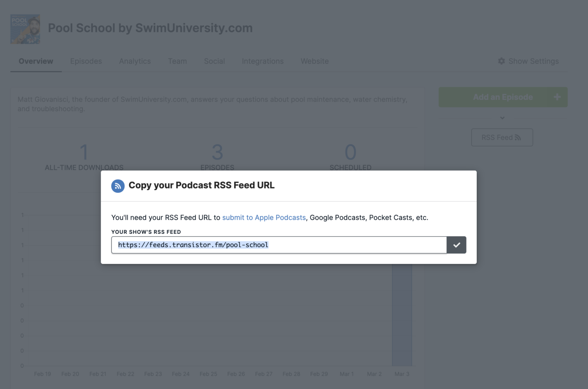Switch to the Overview tab
The width and height of the screenshot is (588, 389).
[36, 61]
